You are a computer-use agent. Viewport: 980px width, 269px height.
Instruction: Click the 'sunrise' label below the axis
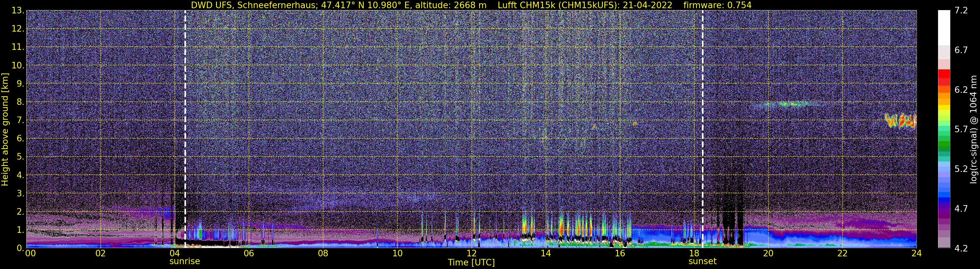pos(184,262)
